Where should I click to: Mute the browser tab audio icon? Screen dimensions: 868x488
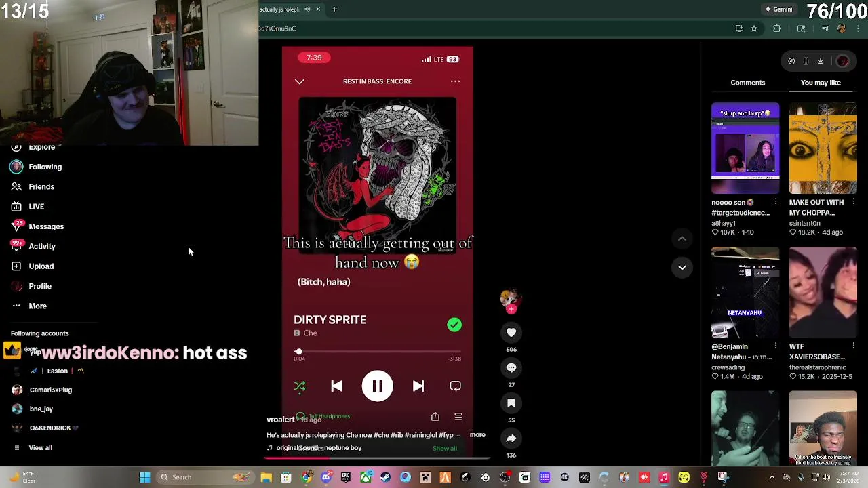[x=307, y=9]
